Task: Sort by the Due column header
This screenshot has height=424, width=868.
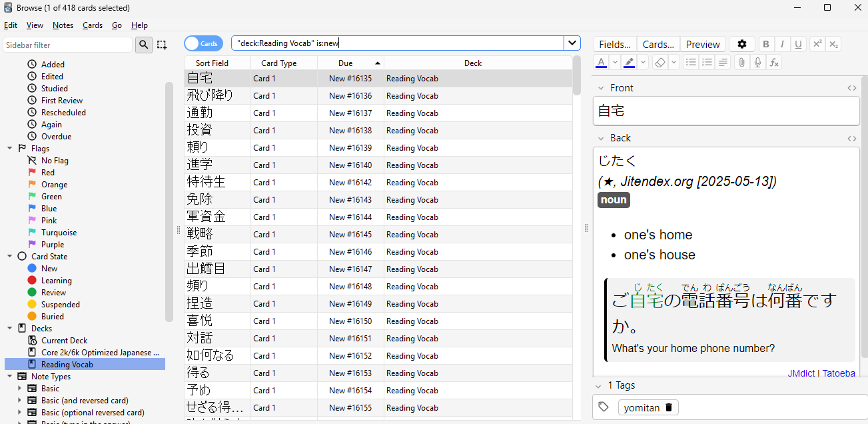Action: [350, 63]
